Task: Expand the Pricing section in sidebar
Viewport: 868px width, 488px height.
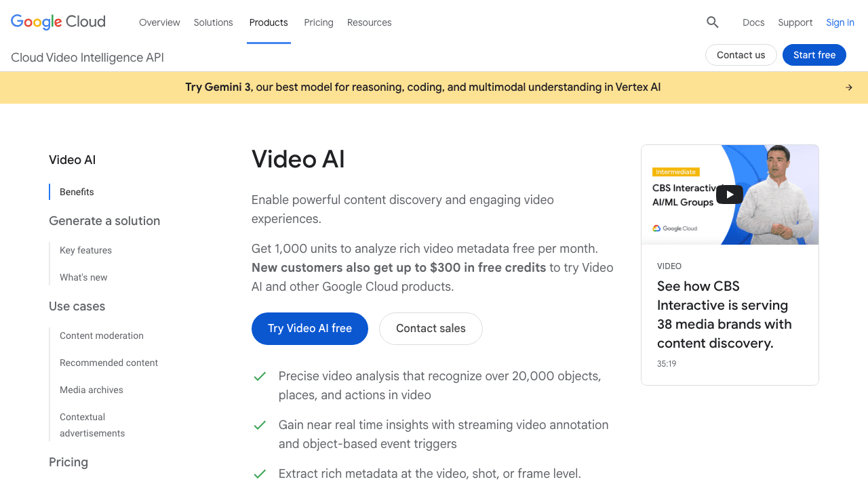Action: click(x=68, y=462)
